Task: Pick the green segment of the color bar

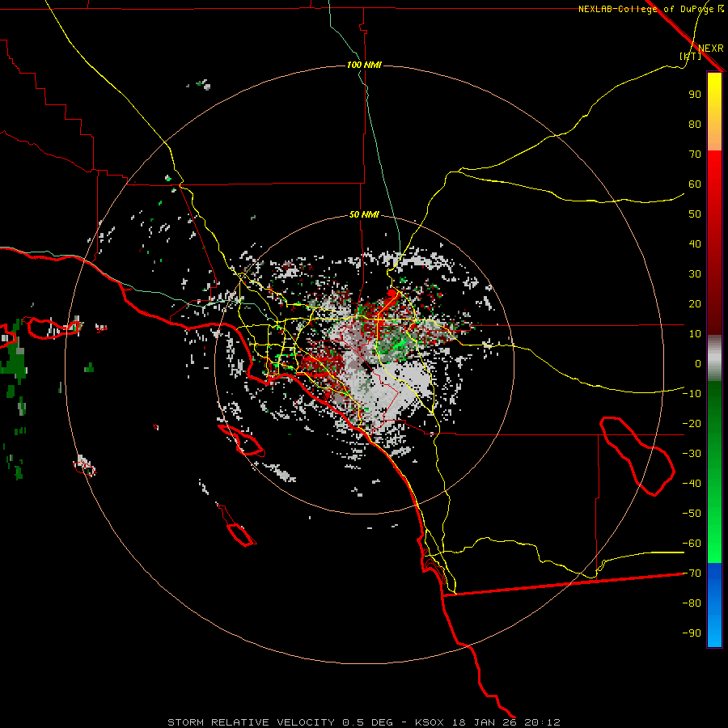Action: (714, 472)
